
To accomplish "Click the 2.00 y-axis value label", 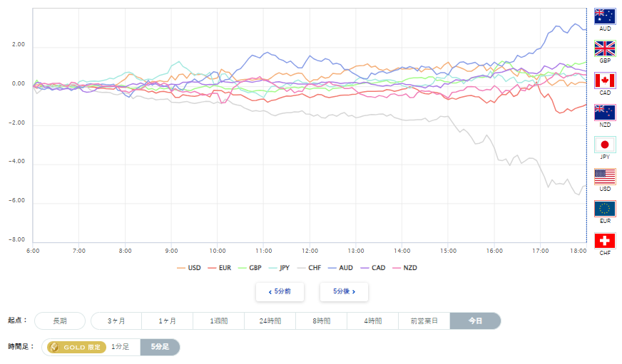I will tap(19, 44).
